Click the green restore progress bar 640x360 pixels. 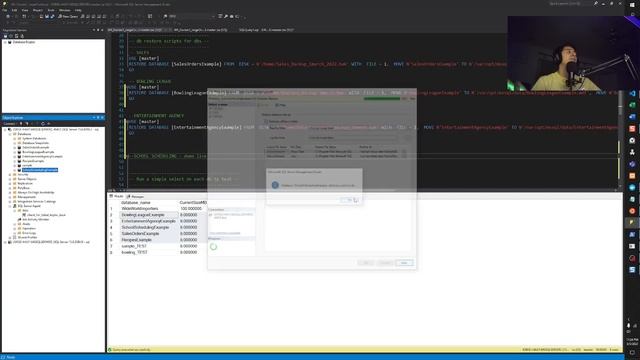(x=382, y=98)
